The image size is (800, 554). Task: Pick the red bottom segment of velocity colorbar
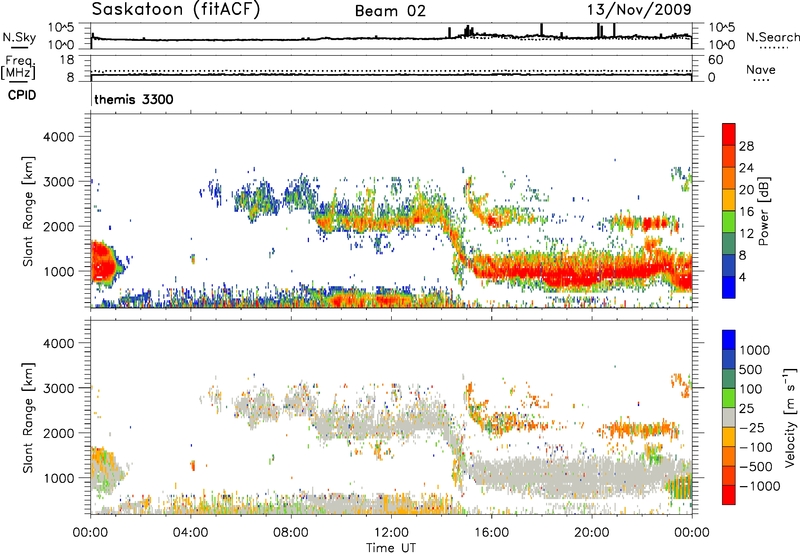click(x=729, y=495)
